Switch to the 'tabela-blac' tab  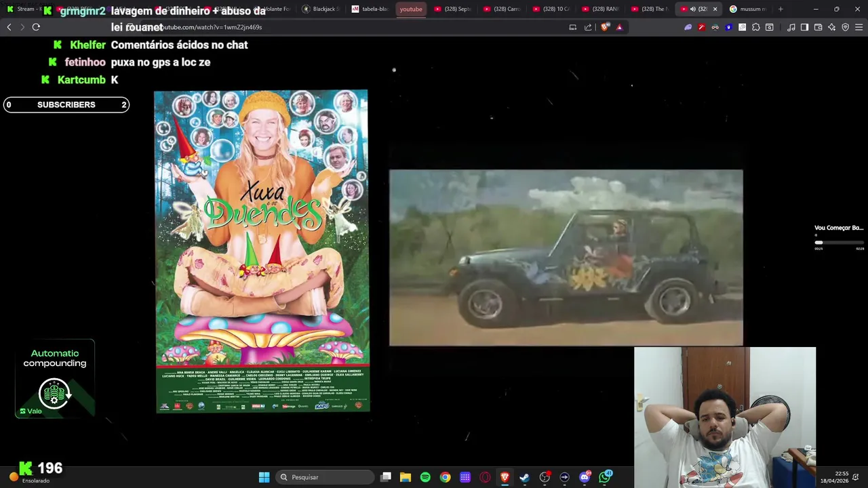pos(370,9)
